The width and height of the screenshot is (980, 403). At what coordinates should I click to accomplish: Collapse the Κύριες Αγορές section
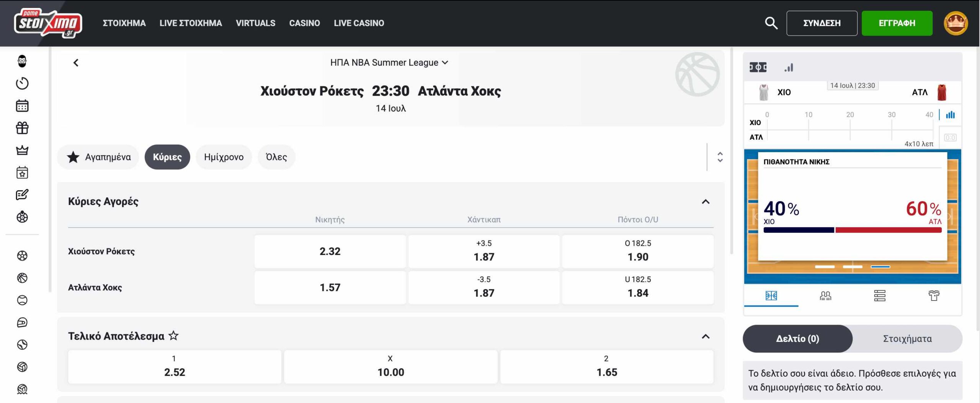706,201
